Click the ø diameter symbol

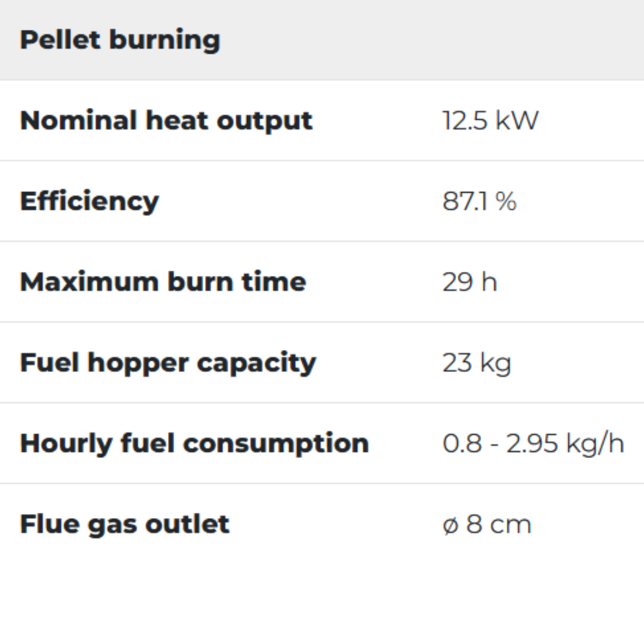tap(451, 525)
